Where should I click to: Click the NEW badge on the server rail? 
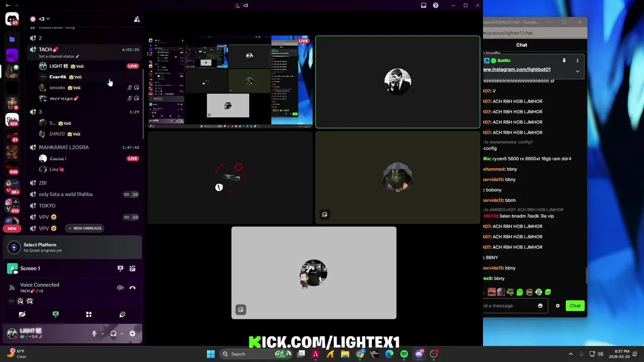(x=12, y=229)
